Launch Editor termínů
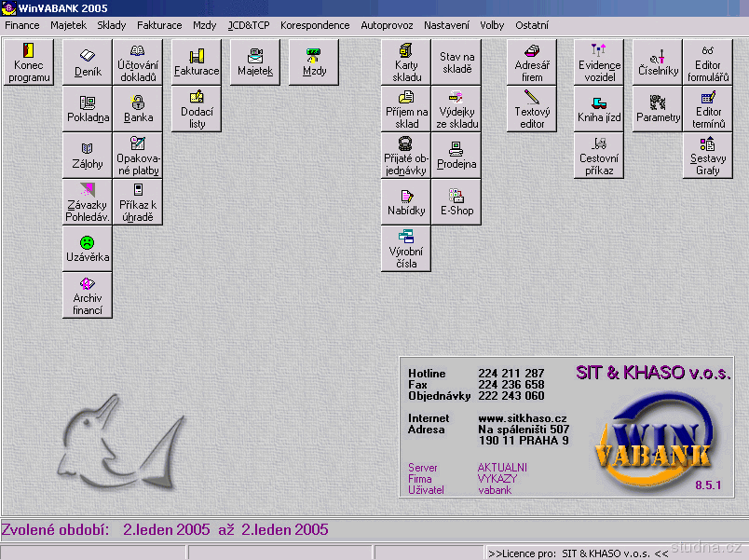 pos(707,109)
